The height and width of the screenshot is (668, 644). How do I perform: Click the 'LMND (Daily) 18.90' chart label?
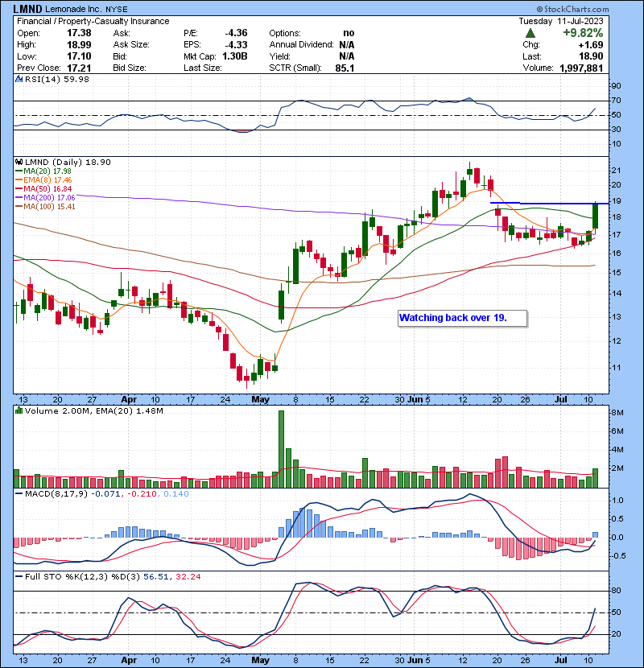click(x=68, y=163)
